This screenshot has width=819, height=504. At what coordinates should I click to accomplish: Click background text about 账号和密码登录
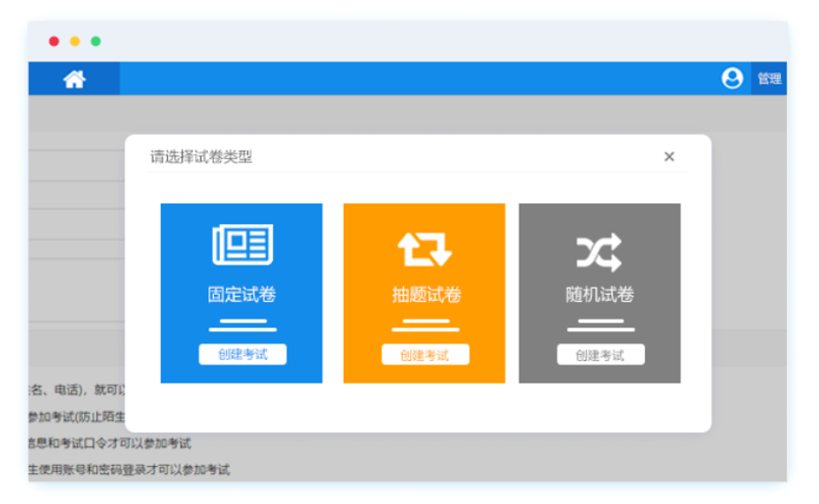pos(129,470)
